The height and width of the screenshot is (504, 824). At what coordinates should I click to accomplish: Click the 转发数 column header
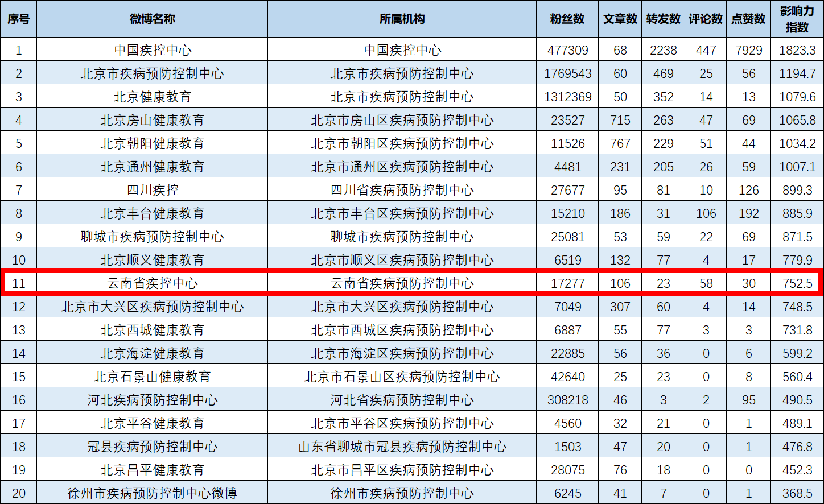point(664,19)
